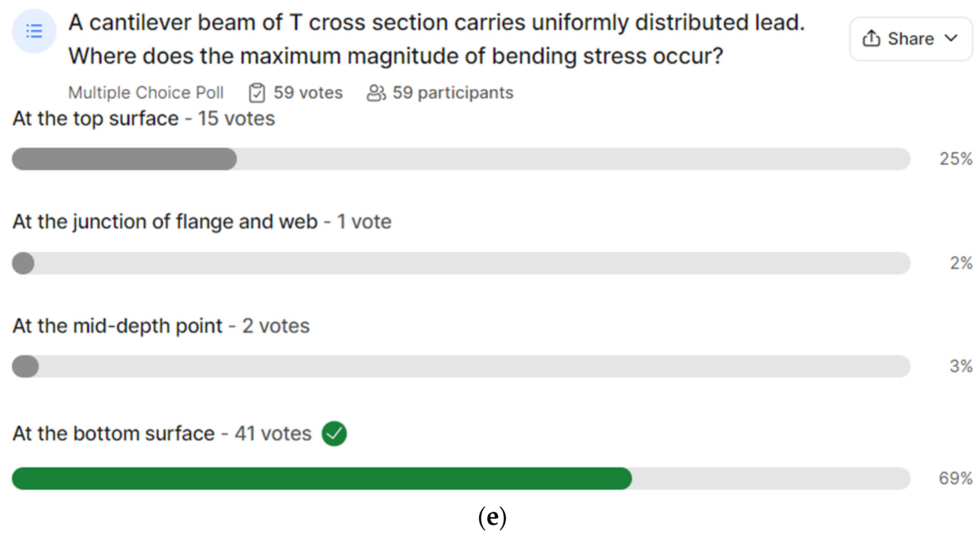Click the share upload arrow icon

(x=871, y=38)
